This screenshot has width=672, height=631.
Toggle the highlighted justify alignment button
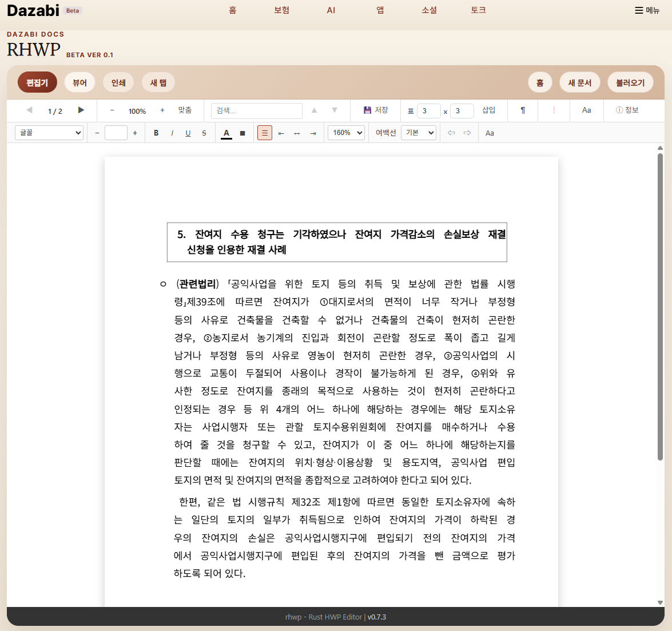pos(264,133)
